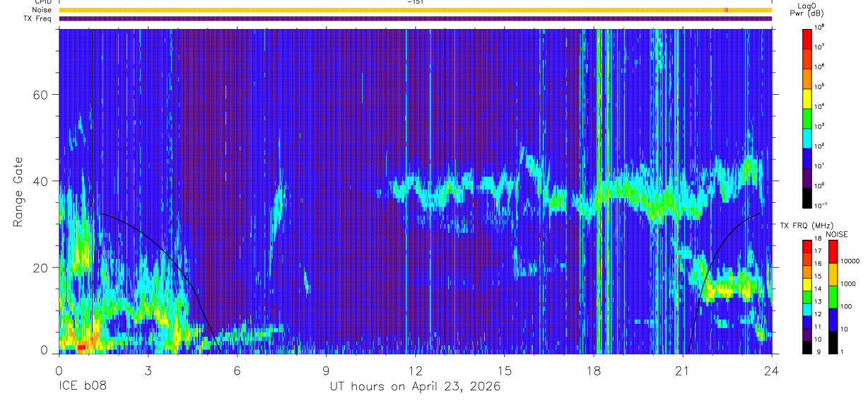
Task: Click the x-axis tick label '18' below the plot
Action: pos(593,370)
